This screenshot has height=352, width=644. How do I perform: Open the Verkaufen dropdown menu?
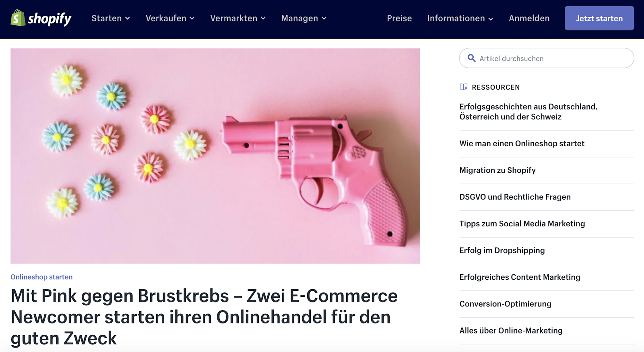pos(170,18)
